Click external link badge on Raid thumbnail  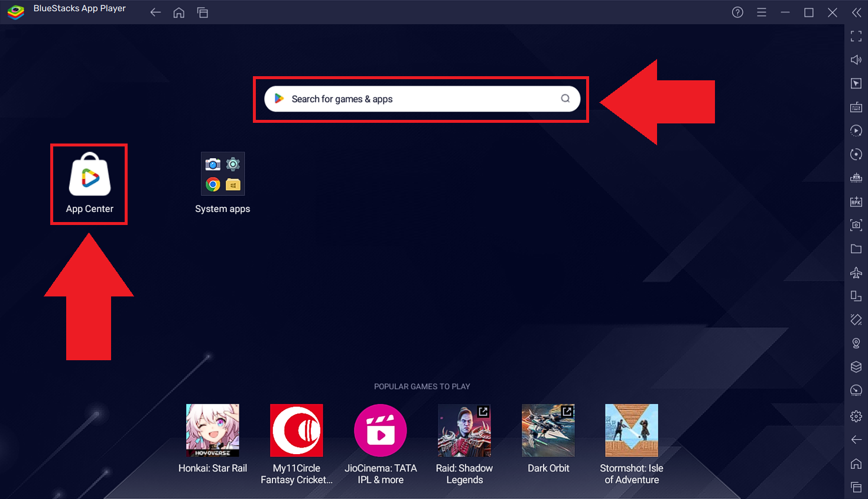pyautogui.click(x=483, y=412)
